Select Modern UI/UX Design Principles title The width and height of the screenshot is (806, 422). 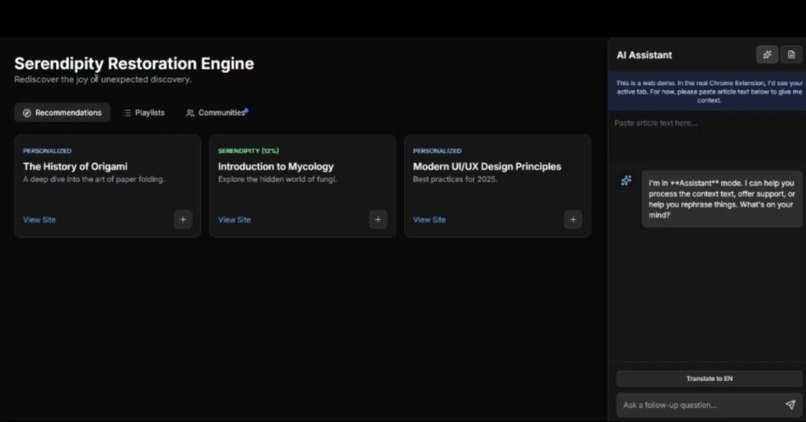487,167
